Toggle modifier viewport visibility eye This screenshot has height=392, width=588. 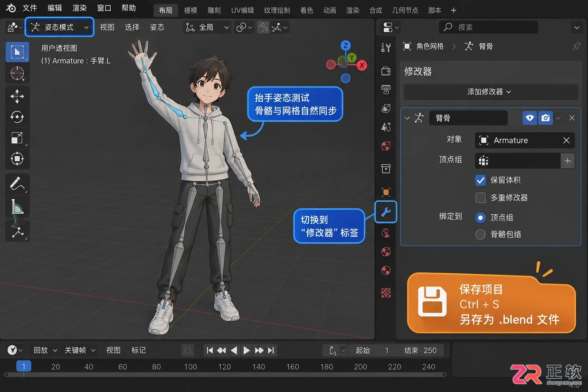(530, 118)
